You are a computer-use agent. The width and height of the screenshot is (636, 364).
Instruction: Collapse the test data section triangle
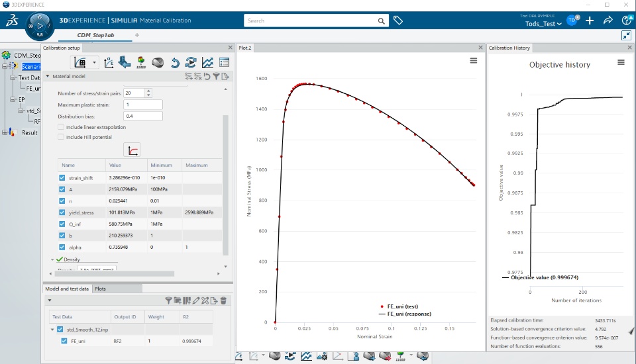coord(50,300)
